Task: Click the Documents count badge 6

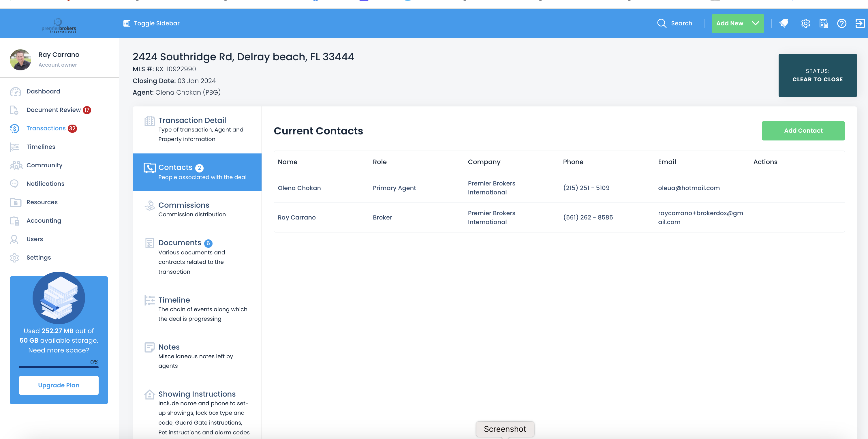Action: click(x=208, y=243)
